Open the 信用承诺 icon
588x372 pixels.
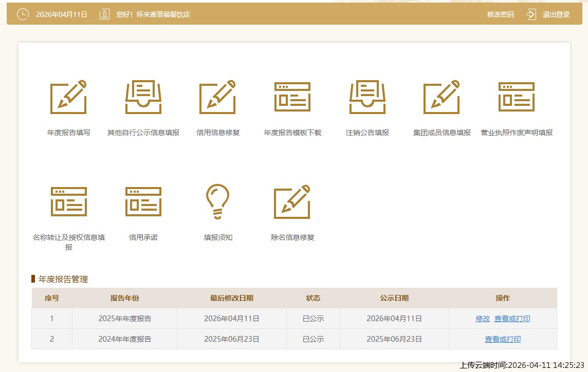143,201
